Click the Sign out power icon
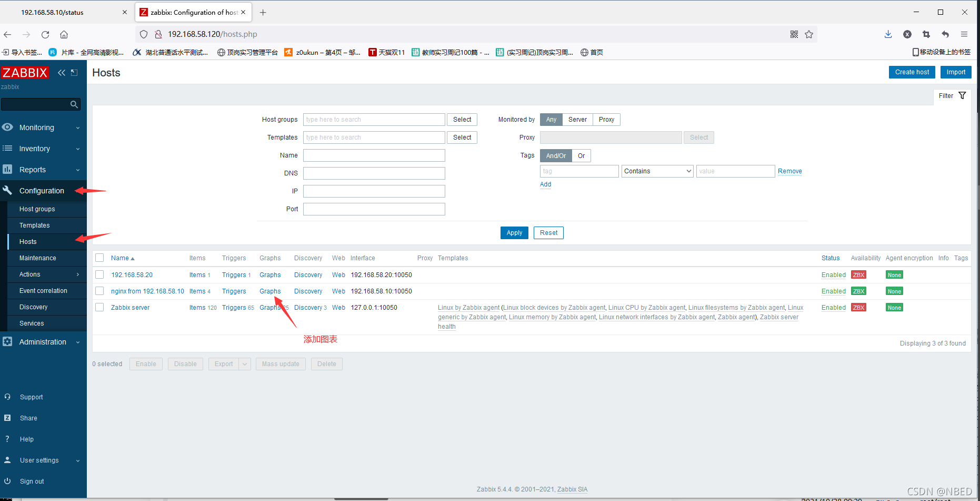This screenshot has height=501, width=980. [7, 481]
